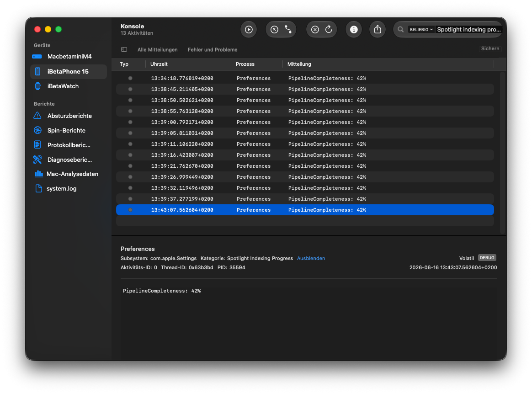
Task: Select iBetaPhone 15 device
Action: 69,72
